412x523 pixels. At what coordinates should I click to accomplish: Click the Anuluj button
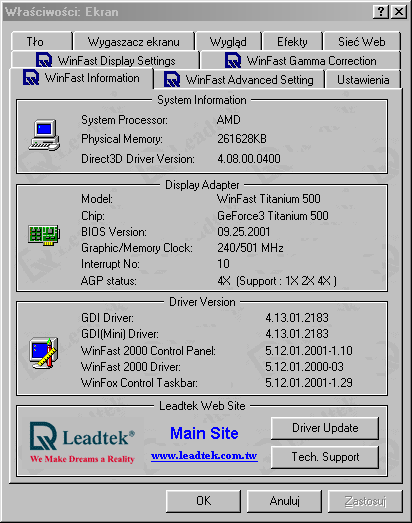coord(285,501)
